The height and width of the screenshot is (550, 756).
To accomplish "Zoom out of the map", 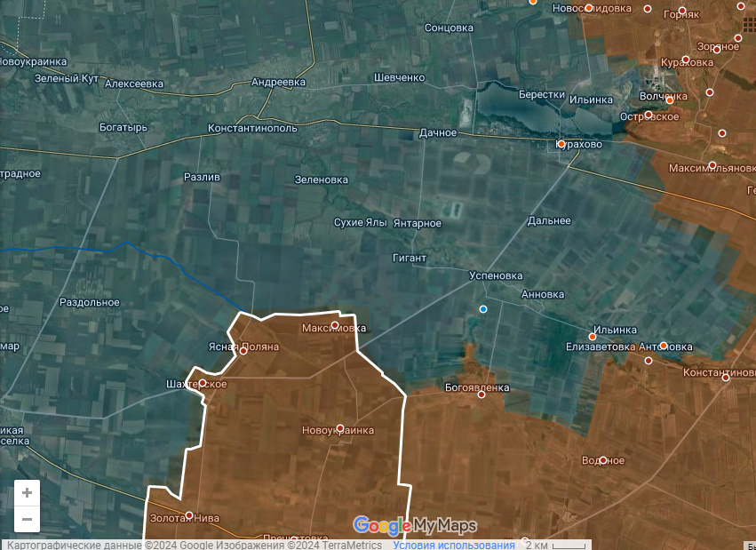I will tap(27, 519).
